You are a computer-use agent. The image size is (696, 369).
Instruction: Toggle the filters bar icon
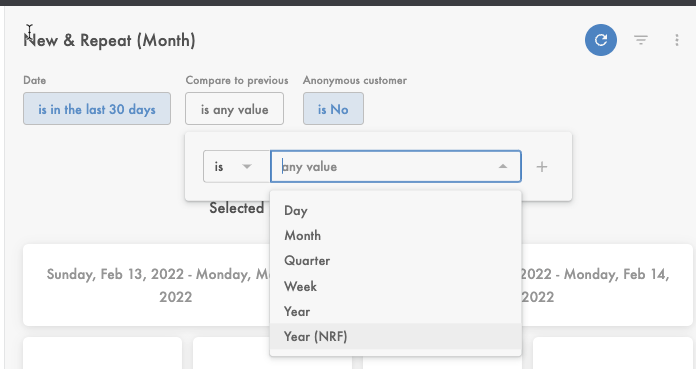coord(641,40)
